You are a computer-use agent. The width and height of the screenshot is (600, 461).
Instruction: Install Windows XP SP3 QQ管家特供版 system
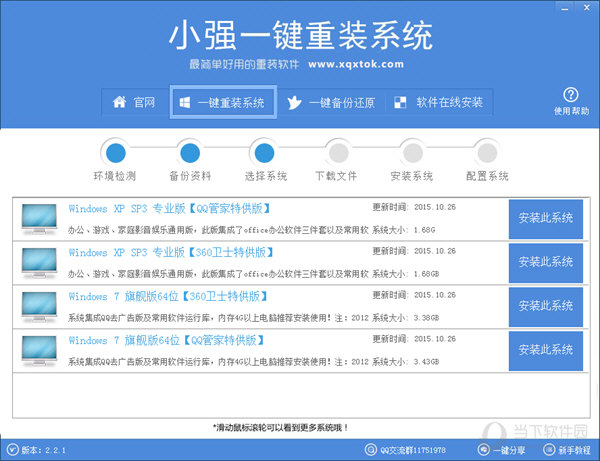546,219
